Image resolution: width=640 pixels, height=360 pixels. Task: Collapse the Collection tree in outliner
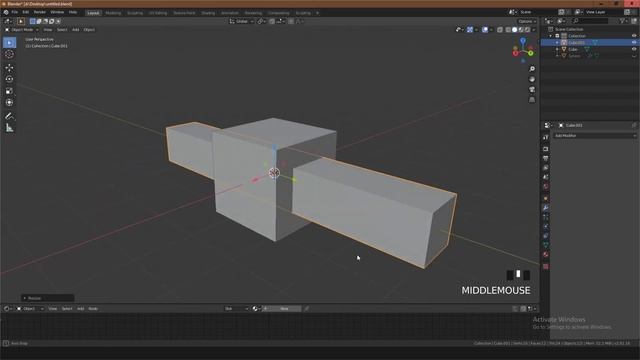click(551, 36)
